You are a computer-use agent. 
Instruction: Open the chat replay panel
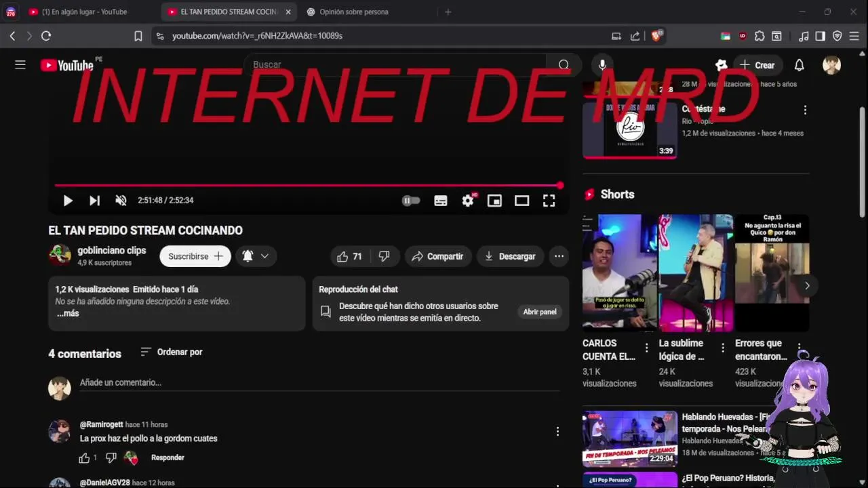pyautogui.click(x=540, y=312)
